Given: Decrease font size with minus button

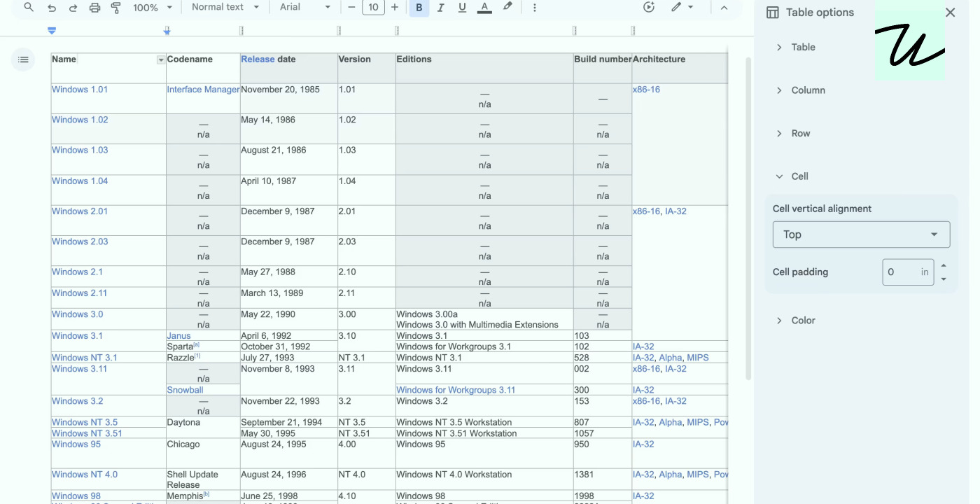Looking at the screenshot, I should [x=351, y=7].
